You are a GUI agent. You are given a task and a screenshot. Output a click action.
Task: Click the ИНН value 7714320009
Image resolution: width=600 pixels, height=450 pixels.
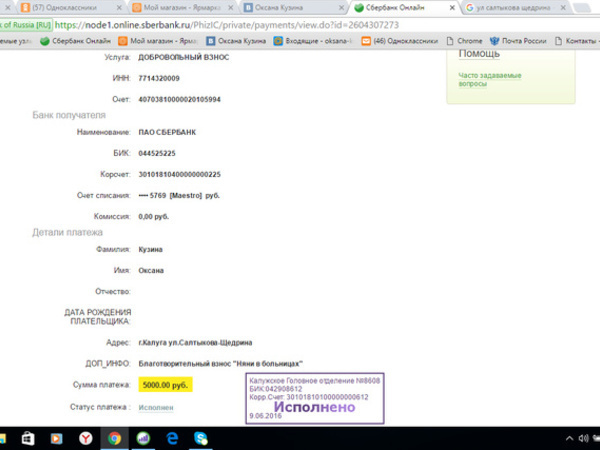pyautogui.click(x=159, y=78)
